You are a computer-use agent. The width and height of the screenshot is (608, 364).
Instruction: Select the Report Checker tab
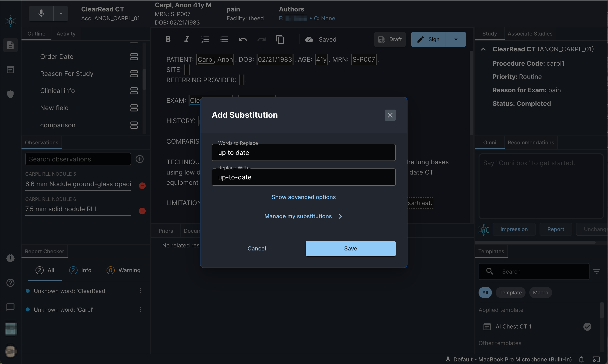point(44,251)
